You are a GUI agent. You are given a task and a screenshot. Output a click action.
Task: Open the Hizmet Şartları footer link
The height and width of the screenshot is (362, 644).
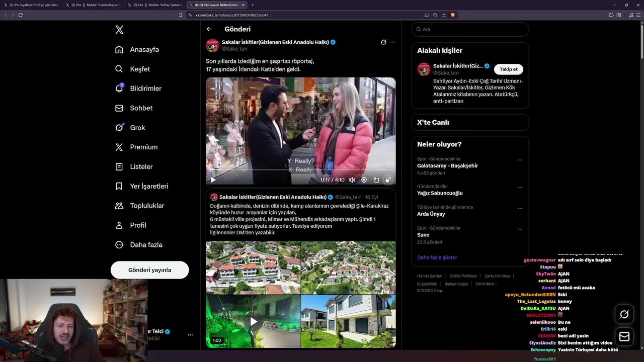click(429, 276)
